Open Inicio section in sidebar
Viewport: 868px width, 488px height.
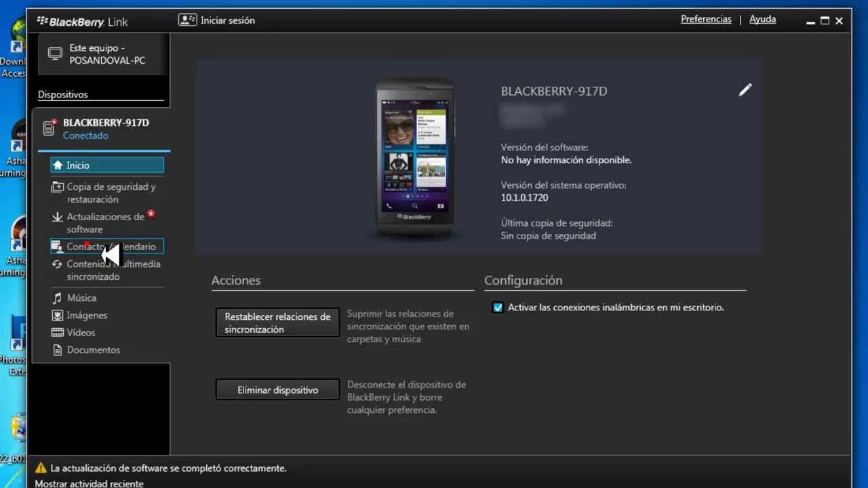107,165
